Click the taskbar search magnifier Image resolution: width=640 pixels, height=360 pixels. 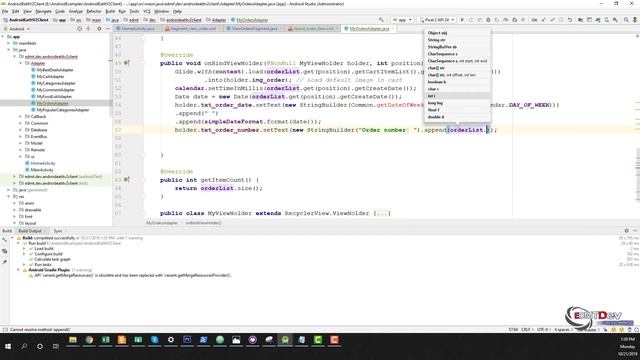point(24,346)
